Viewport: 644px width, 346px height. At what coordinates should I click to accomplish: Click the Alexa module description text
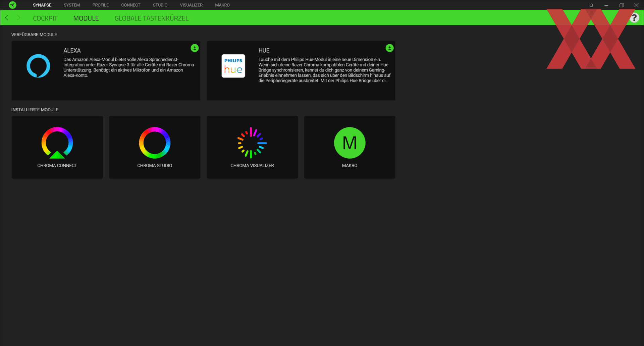coord(129,67)
